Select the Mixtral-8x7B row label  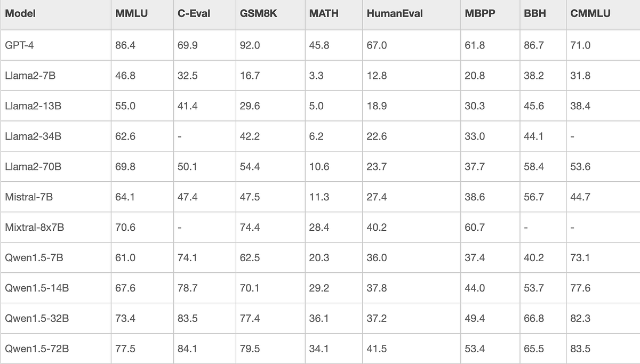(x=35, y=228)
